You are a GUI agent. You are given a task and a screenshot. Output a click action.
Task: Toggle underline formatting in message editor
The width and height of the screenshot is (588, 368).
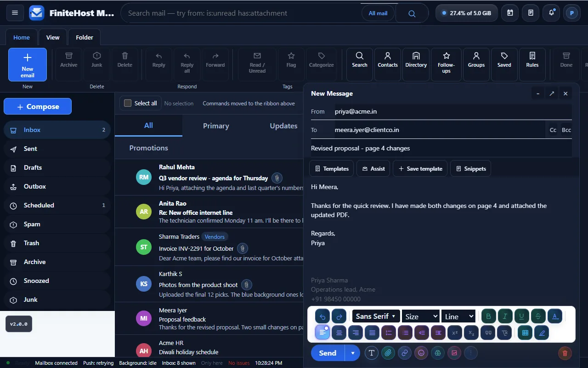click(x=521, y=316)
